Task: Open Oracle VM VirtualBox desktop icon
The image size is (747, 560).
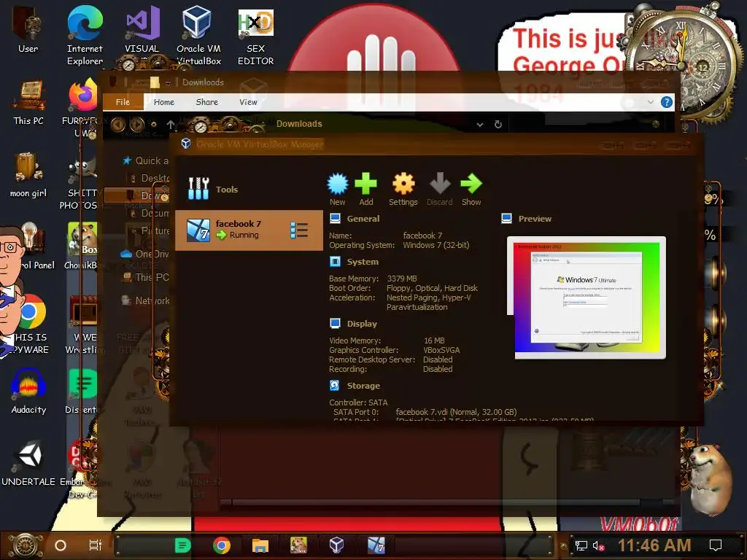Action: pos(198,35)
